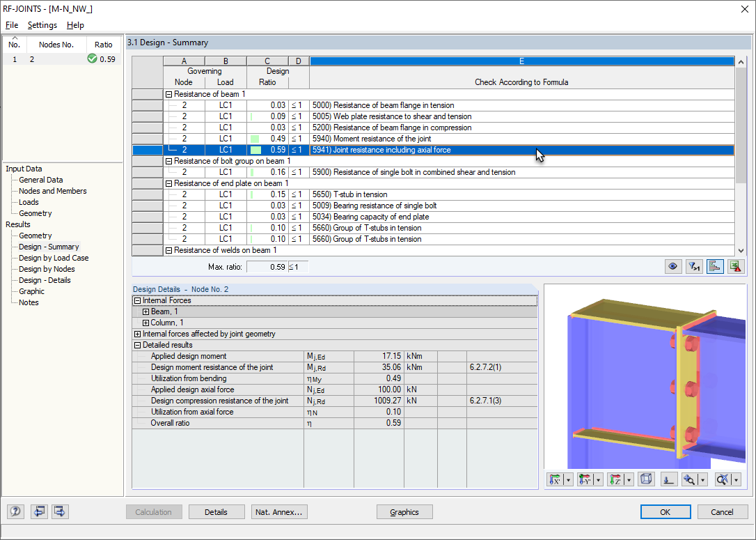Click the green checkmark beside ratio 0.59
The height and width of the screenshot is (540, 756).
[92, 59]
